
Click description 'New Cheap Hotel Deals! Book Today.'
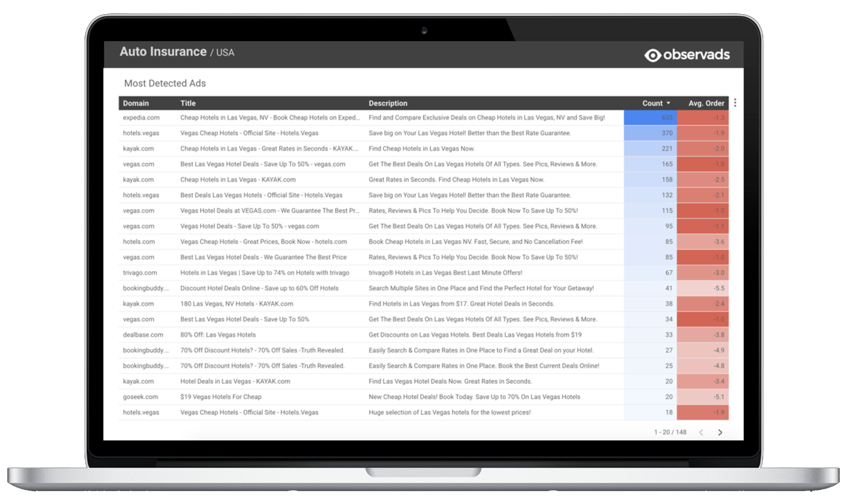[x=474, y=397]
